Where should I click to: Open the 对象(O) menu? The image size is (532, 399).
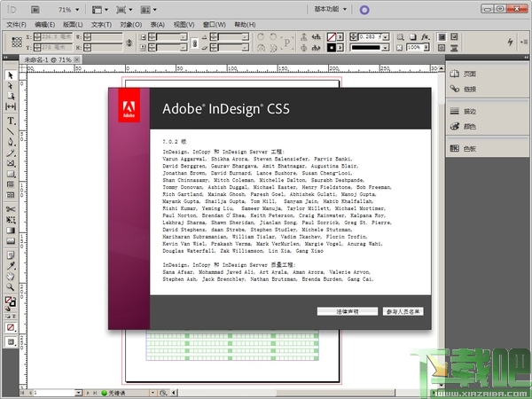[x=131, y=25]
